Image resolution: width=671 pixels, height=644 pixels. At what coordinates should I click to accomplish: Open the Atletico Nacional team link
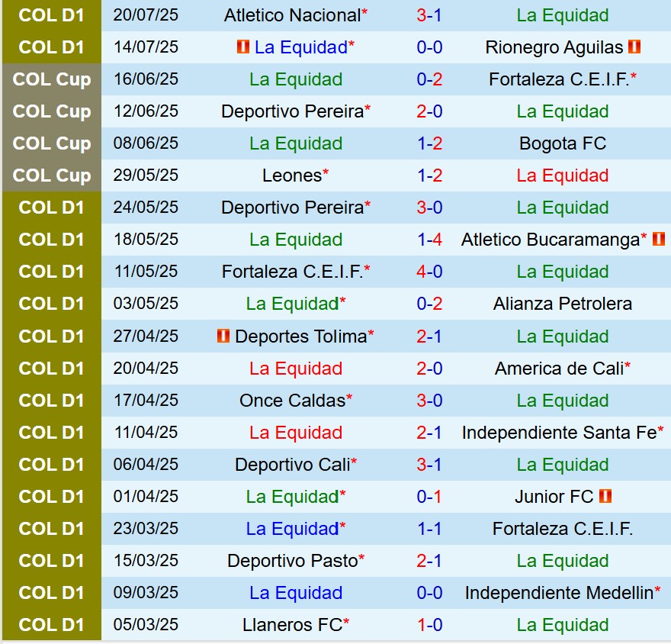tap(292, 15)
